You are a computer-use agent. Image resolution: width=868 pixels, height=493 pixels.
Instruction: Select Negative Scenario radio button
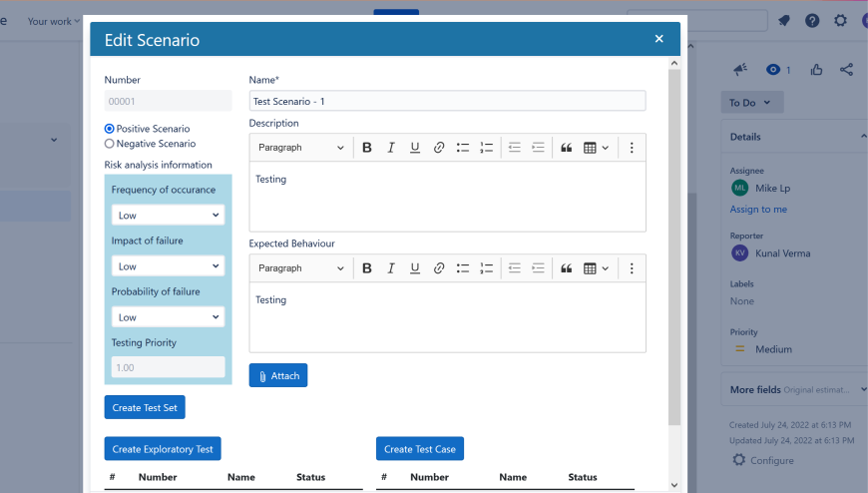(110, 144)
